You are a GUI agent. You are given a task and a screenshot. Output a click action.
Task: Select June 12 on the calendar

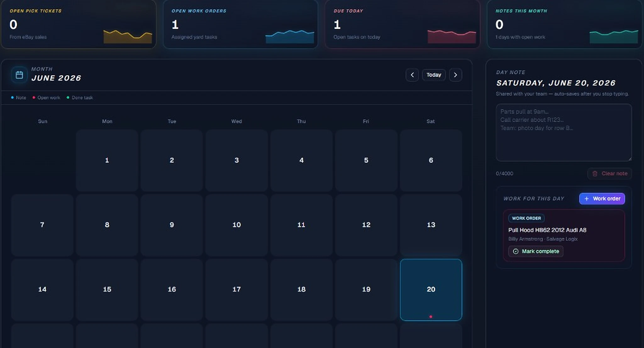point(366,225)
